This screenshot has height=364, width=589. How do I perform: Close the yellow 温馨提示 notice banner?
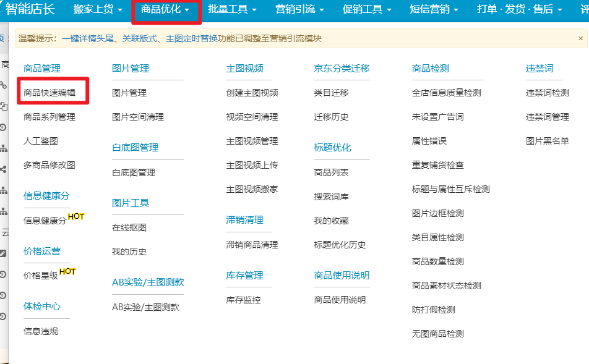tap(580, 38)
